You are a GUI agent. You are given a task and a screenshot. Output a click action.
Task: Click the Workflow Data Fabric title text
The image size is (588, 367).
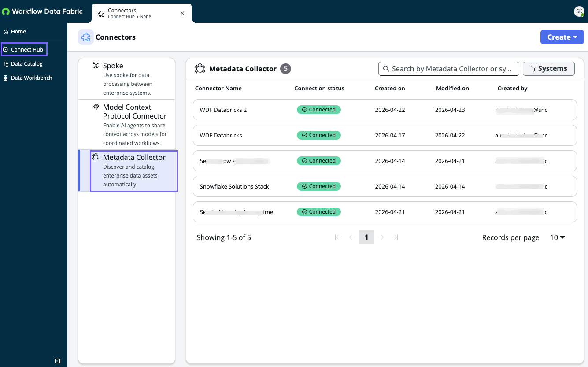click(x=47, y=11)
